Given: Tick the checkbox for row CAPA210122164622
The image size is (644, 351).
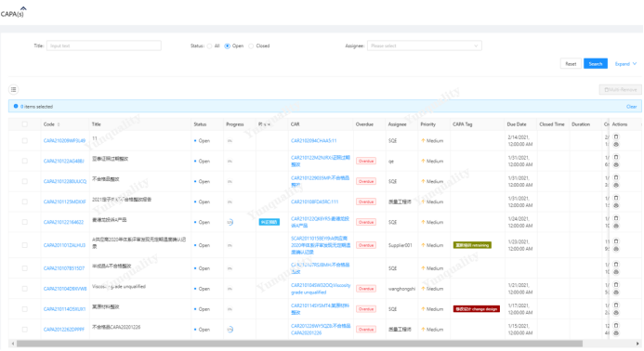Looking at the screenshot, I should pos(25,222).
